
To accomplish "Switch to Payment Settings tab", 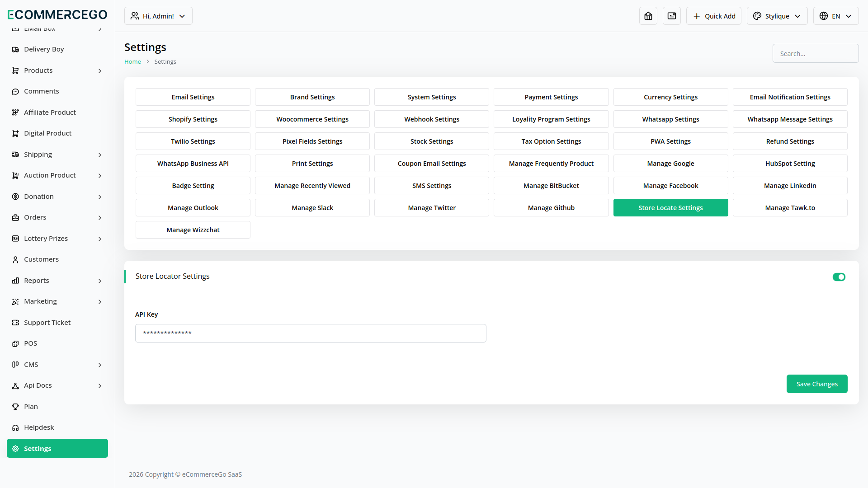I will [551, 97].
